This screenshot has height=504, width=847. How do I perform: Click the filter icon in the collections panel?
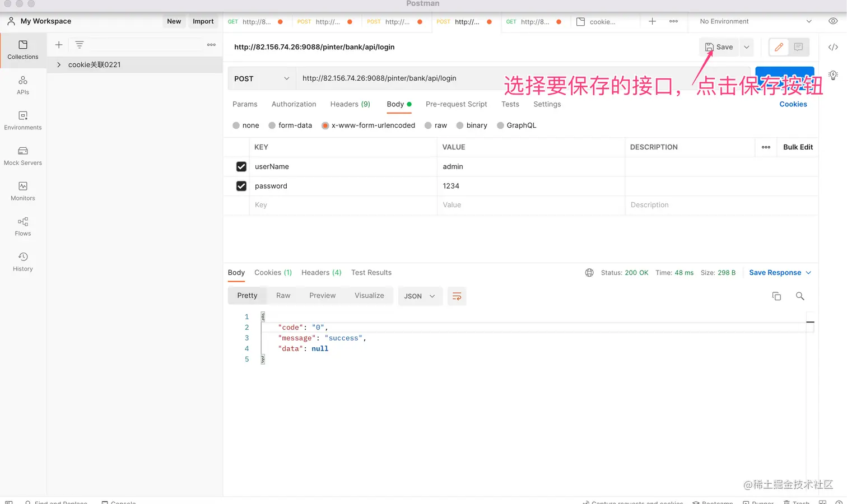click(x=80, y=45)
